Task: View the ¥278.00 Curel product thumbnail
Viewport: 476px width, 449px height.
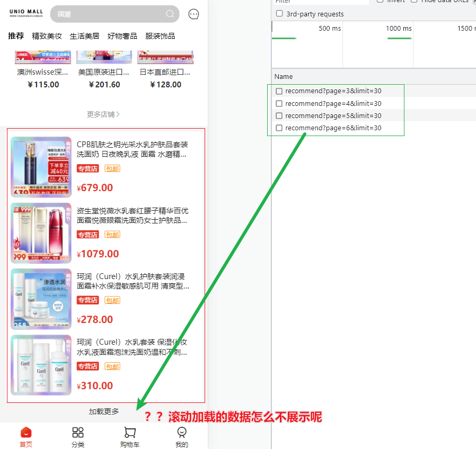Action: (41, 299)
